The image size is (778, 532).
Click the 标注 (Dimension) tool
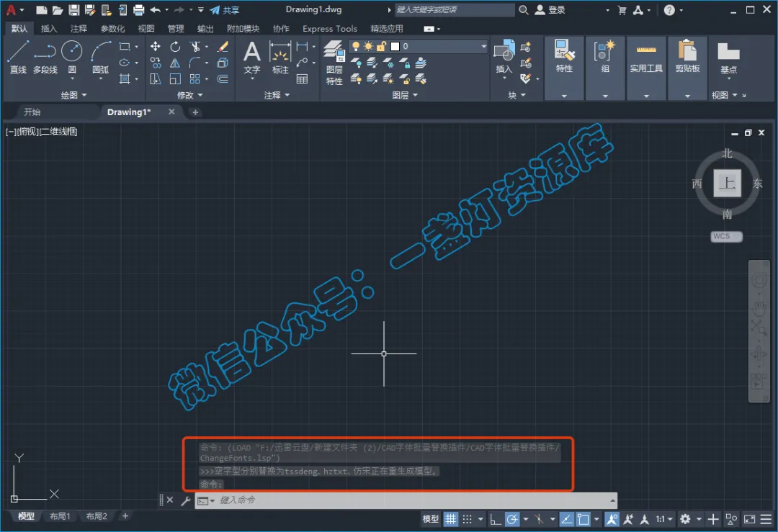[x=280, y=57]
